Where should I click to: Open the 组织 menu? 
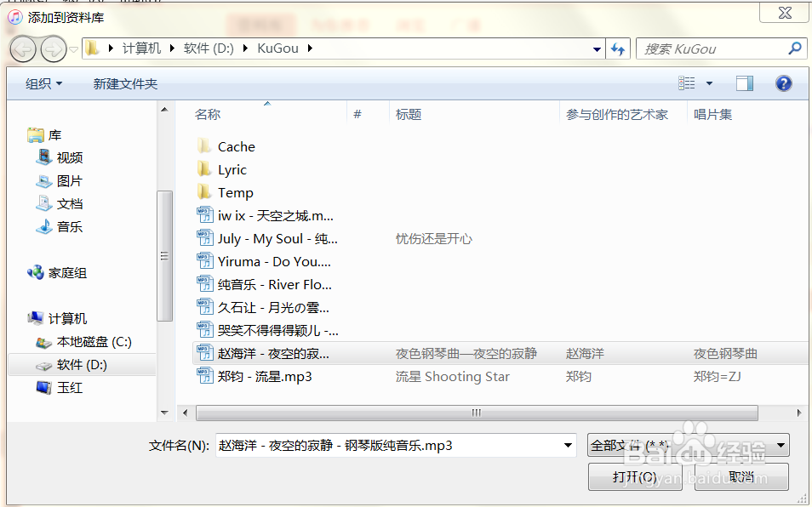pyautogui.click(x=43, y=83)
